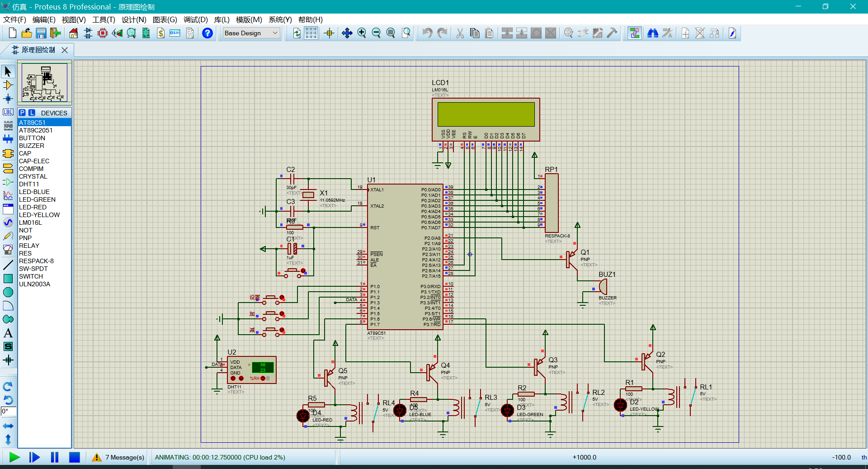Zoom in using the plus magnifier
This screenshot has height=469, width=868.
[362, 33]
